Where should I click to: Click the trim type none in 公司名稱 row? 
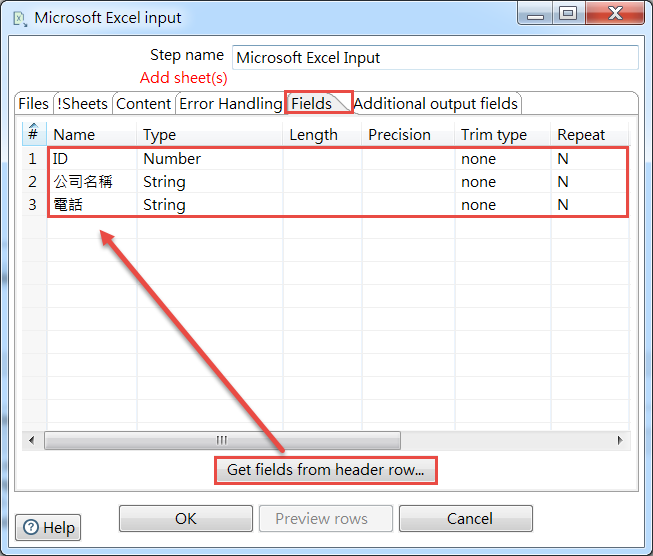tap(503, 182)
